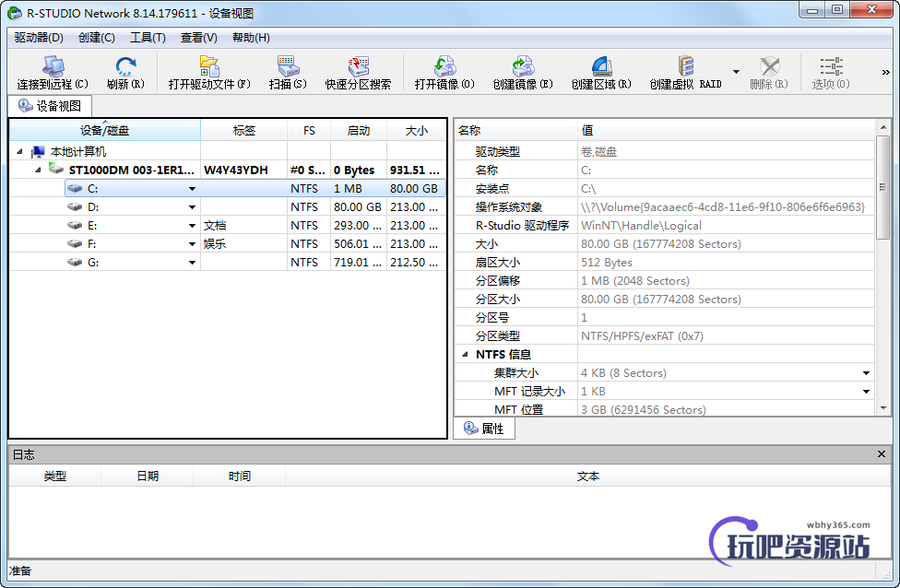Viewport: 900px width, 588px height.
Task: Click the F: drive icon
Action: pyautogui.click(x=75, y=243)
